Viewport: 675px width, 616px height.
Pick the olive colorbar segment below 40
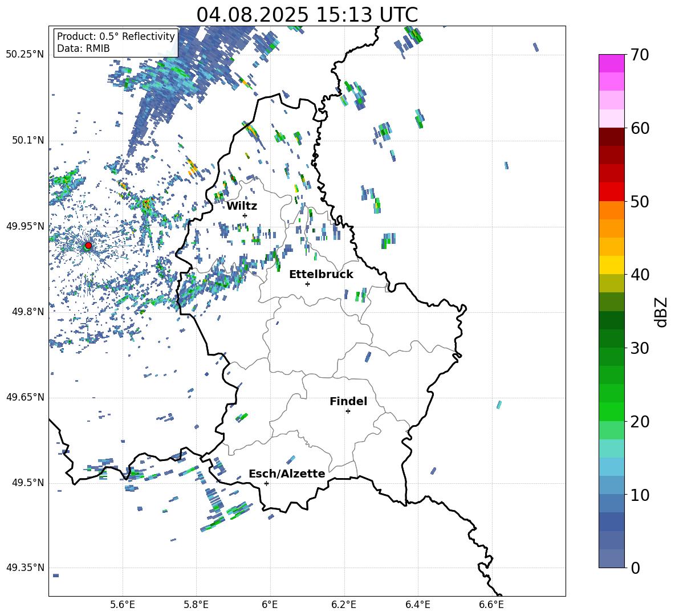click(612, 283)
